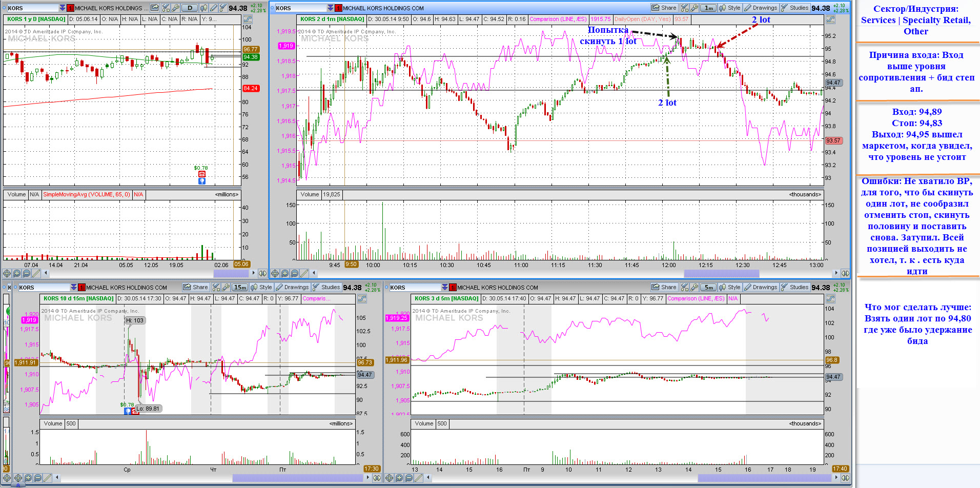
Task: Toggle expand-axis arrows at 1m chart corner
Action: pyautogui.click(x=845, y=273)
